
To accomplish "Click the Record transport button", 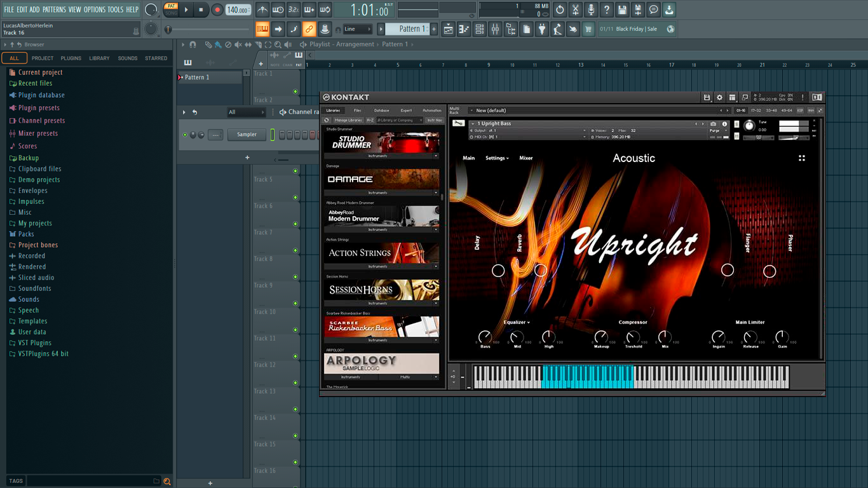I will pos(217,10).
